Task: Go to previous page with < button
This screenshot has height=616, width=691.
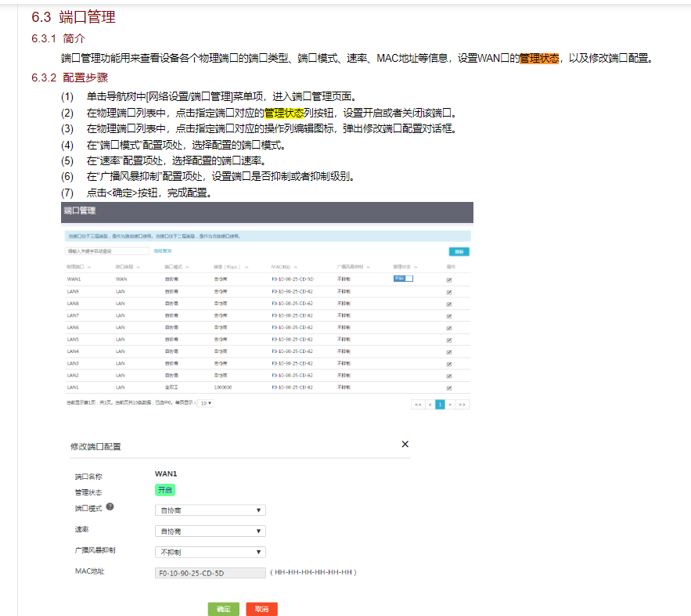Action: (x=430, y=405)
